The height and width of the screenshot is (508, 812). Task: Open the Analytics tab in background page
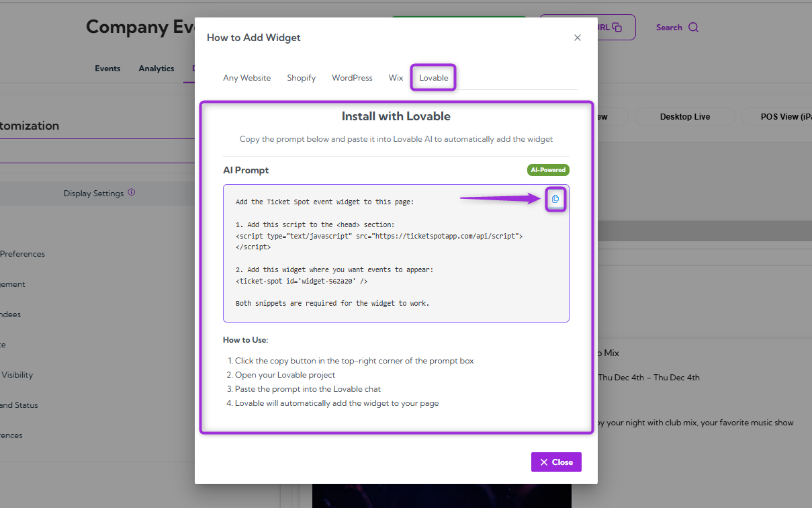(x=156, y=69)
